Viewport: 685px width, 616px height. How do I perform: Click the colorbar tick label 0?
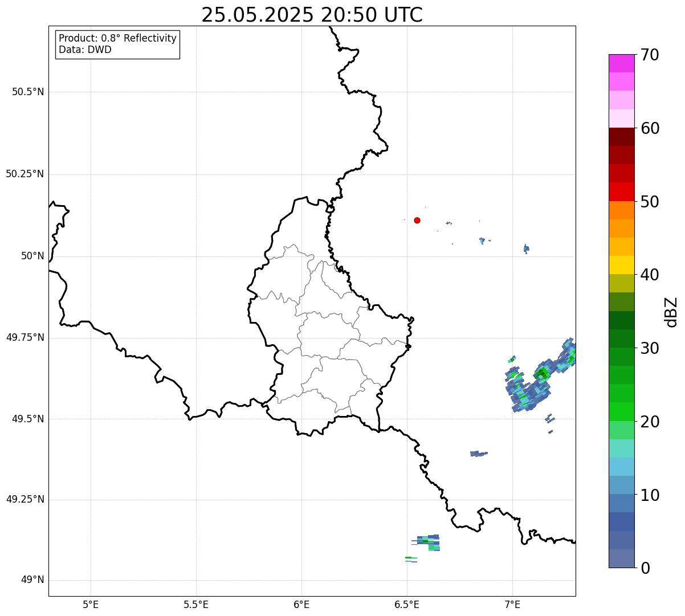click(x=645, y=568)
